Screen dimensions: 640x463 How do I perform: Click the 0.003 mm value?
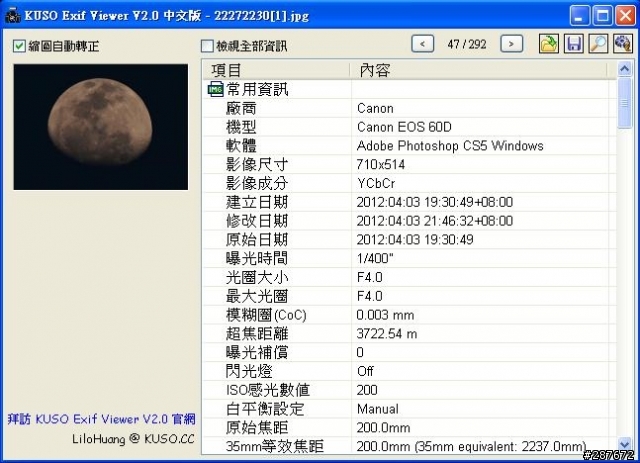click(x=385, y=315)
